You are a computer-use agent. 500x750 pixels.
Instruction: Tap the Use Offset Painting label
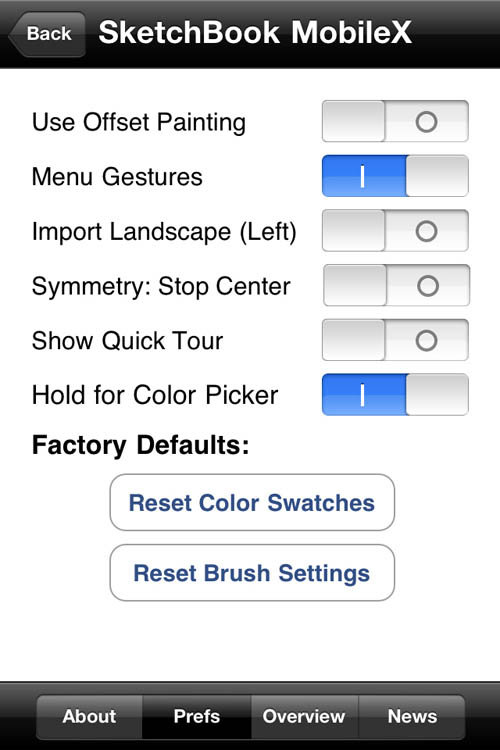139,122
